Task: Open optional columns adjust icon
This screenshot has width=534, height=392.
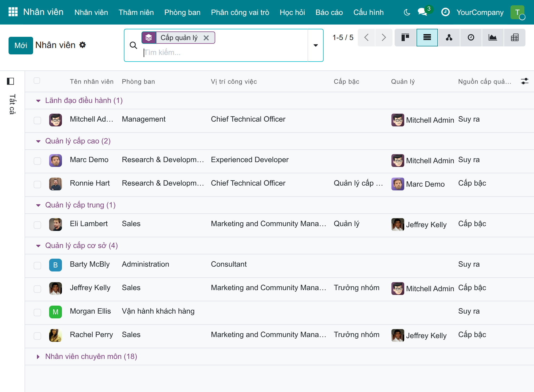Action: tap(525, 81)
